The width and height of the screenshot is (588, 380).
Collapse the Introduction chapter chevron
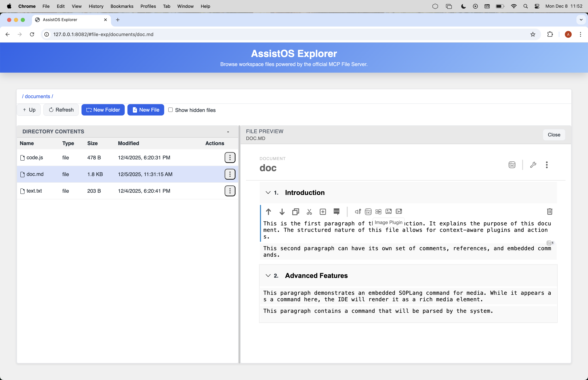click(268, 193)
